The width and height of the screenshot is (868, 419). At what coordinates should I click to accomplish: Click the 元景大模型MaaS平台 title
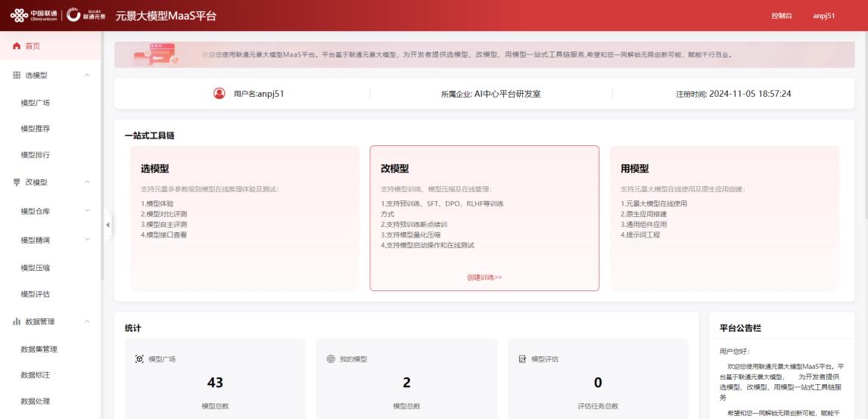click(166, 15)
